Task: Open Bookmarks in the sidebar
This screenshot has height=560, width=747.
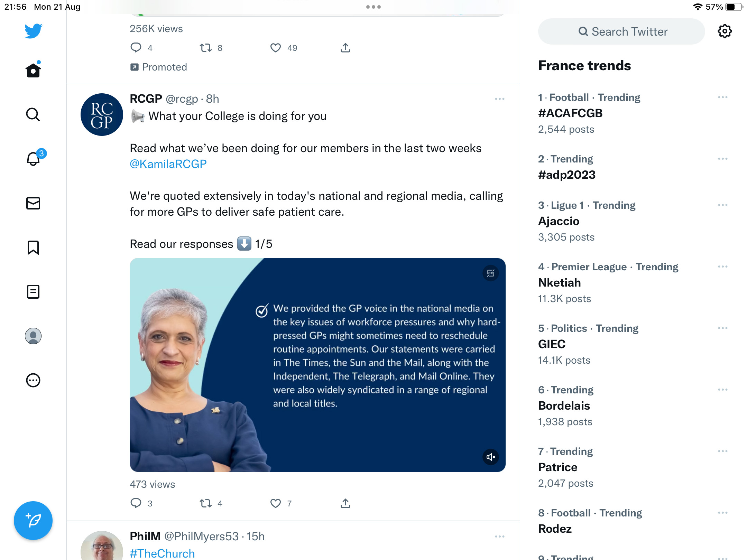Action: coord(33,248)
